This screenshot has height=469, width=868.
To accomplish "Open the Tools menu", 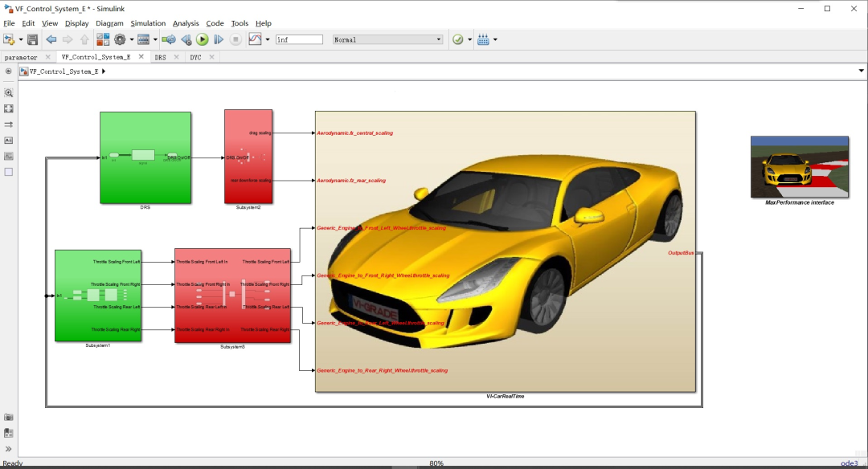I will [240, 23].
